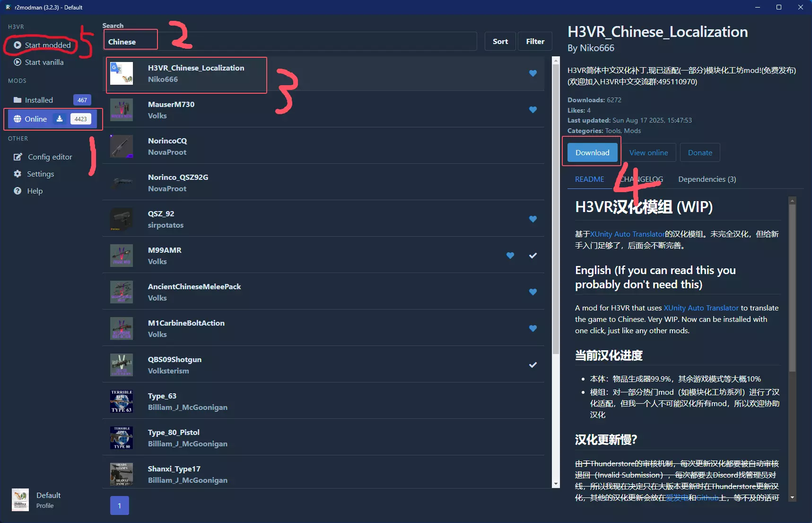Open the Sort options
Viewport: 812px width, 523px height.
[x=500, y=41]
